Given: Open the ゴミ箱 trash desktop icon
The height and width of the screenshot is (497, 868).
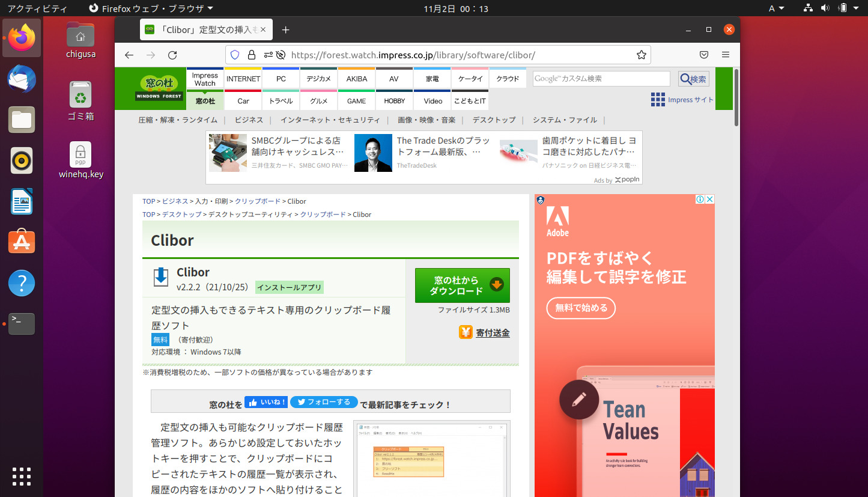Looking at the screenshot, I should click(80, 101).
